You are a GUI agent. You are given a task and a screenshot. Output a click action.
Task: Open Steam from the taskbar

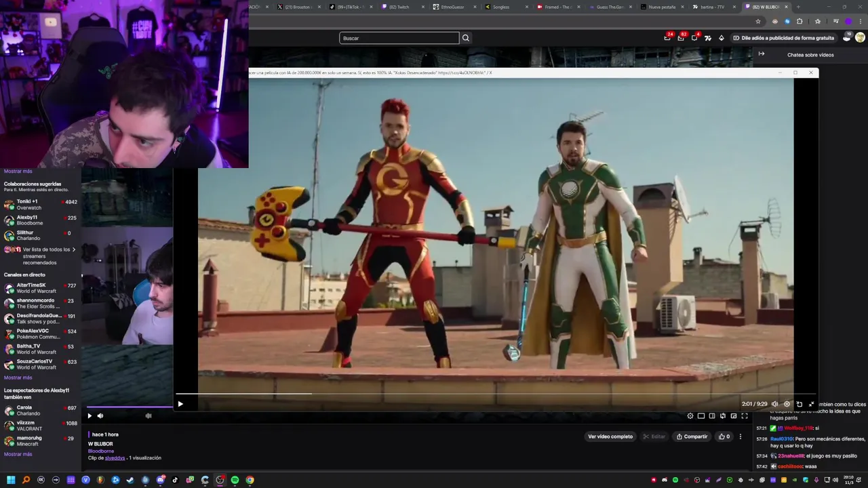(130, 480)
